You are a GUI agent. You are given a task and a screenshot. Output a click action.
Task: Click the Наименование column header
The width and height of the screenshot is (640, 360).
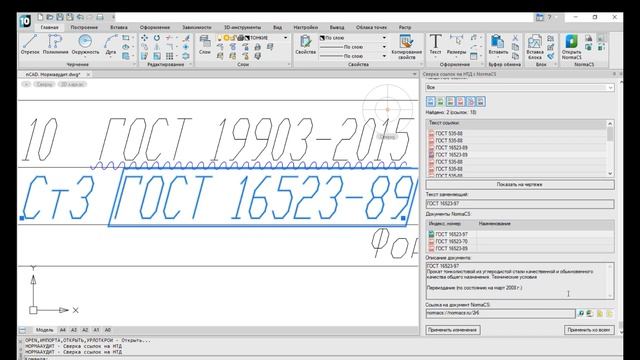[x=545, y=224]
